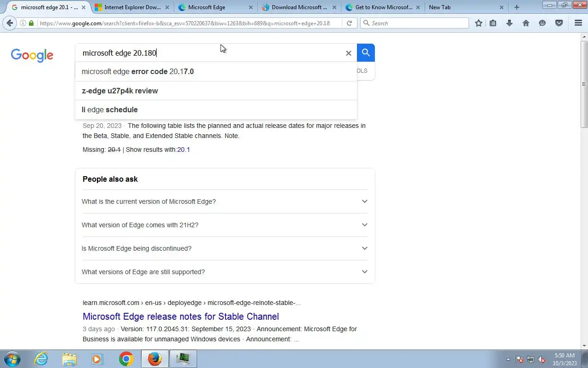Click the Google logo

click(x=32, y=55)
